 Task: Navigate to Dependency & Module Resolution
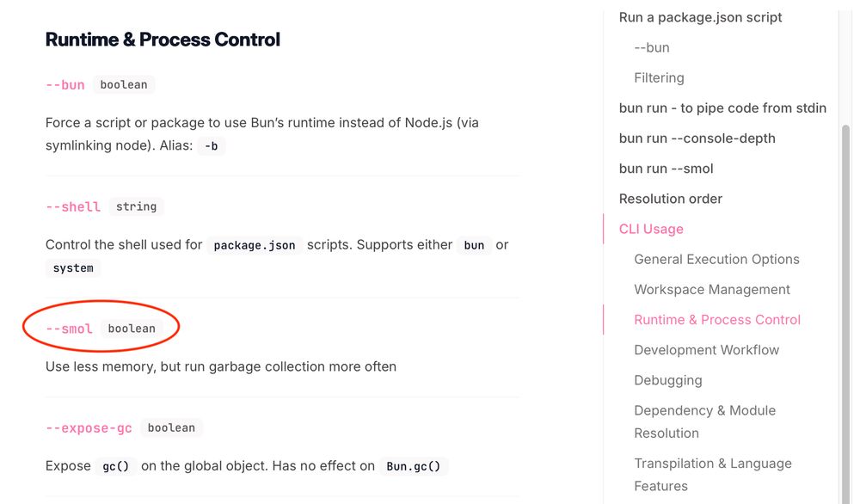705,421
